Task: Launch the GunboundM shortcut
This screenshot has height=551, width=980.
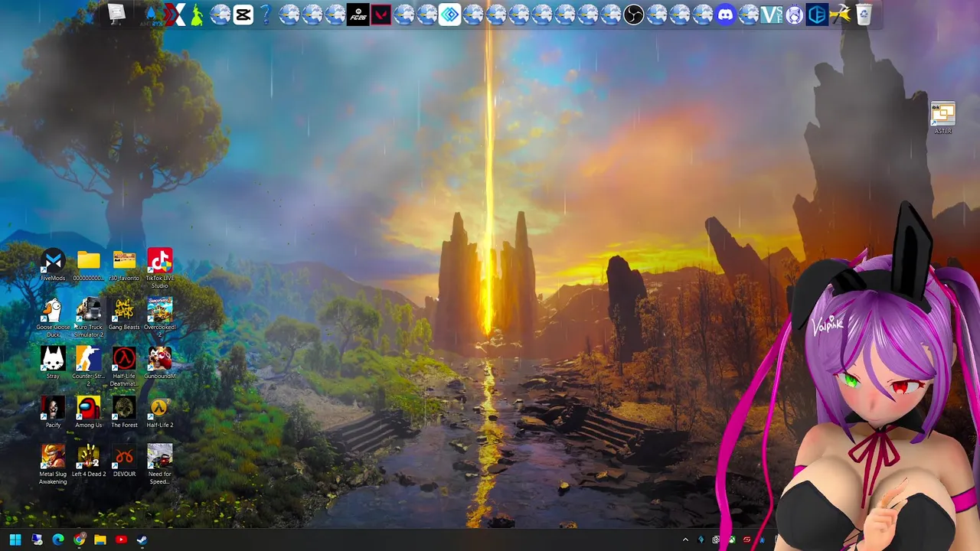Action: click(x=159, y=363)
